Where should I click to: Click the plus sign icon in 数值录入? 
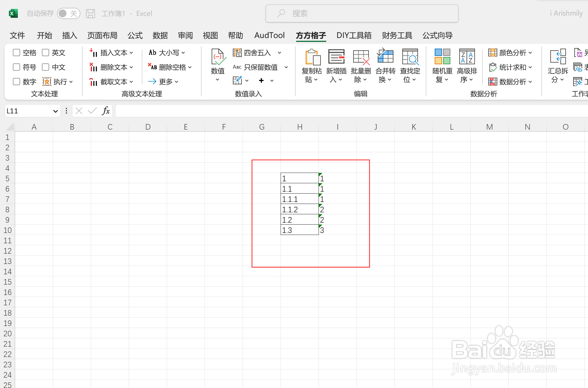(x=261, y=80)
